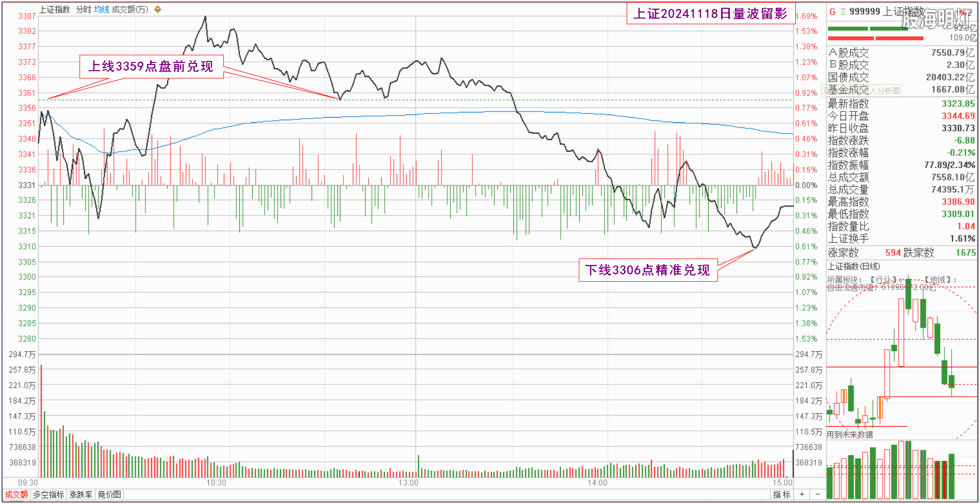Switch to the 多空指标 tab
Screen dimensions: 980x504
pos(48,494)
